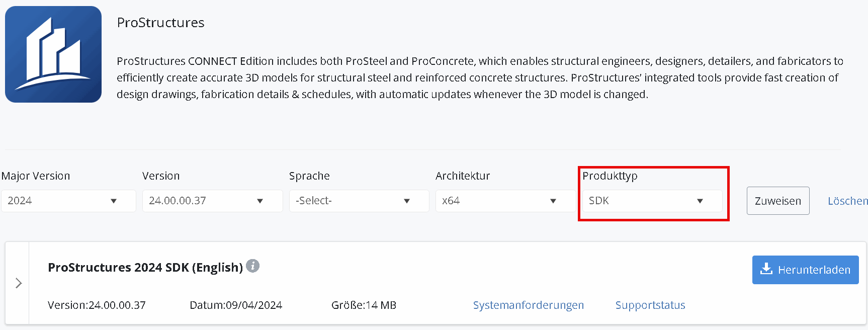Click the ProStructures logo icon

tap(53, 54)
